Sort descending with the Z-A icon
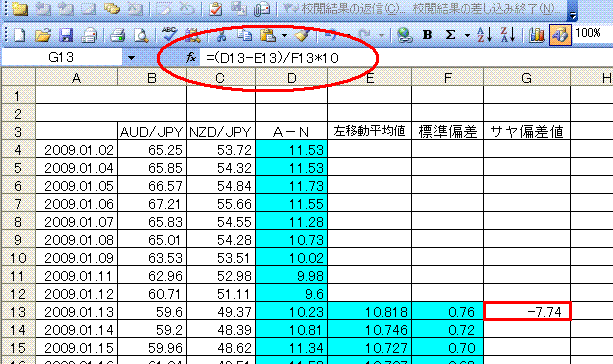 click(507, 35)
